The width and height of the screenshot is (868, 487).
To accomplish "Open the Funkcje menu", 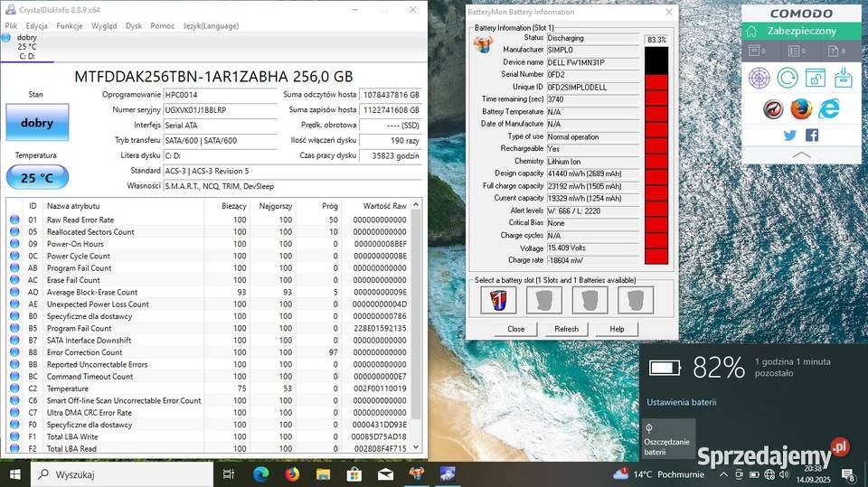I will (x=70, y=26).
